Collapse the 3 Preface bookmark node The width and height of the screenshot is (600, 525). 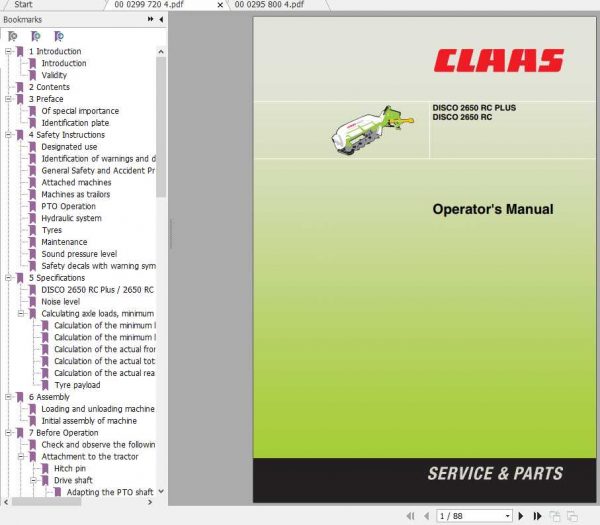8,99
